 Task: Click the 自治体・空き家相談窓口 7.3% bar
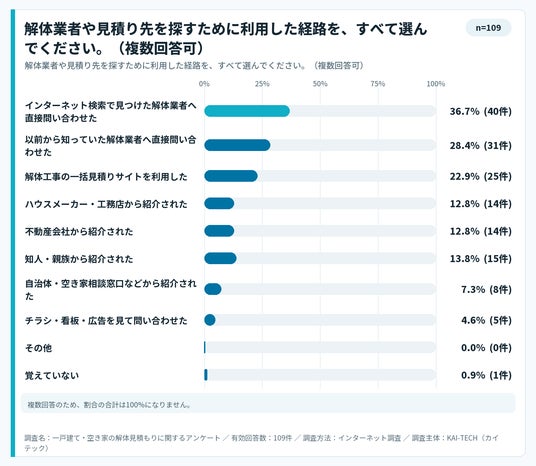click(213, 289)
